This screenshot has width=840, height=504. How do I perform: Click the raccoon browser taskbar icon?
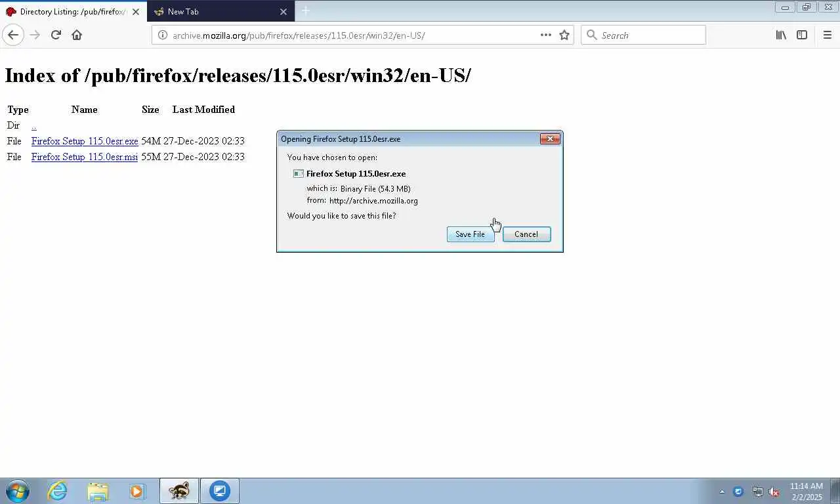pos(179,491)
